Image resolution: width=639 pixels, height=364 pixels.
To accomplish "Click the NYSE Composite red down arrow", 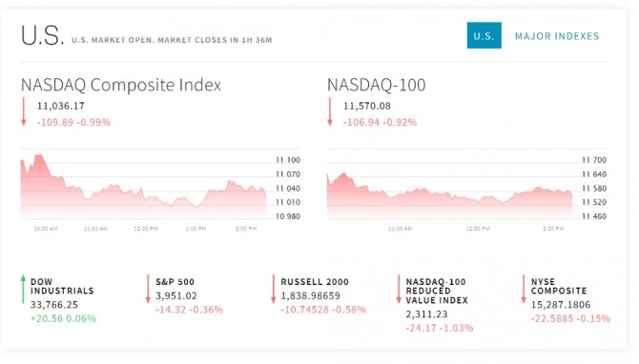I will (x=524, y=289).
